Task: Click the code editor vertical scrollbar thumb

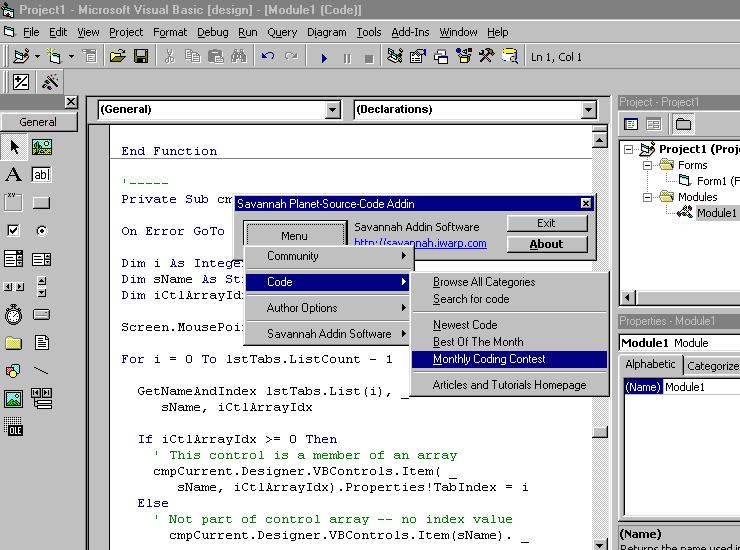Action: pos(600,433)
